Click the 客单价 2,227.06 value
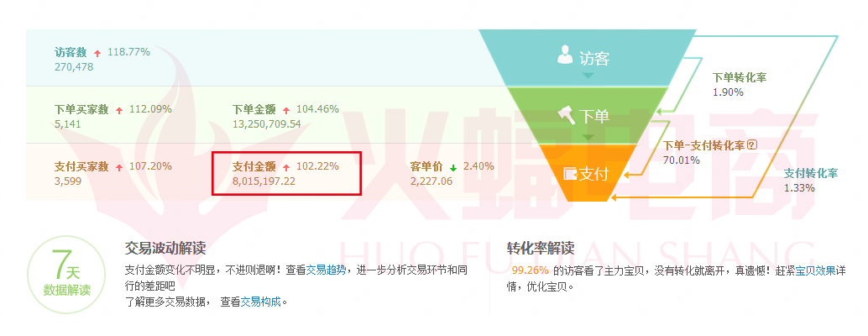This screenshot has height=336, width=868. pyautogui.click(x=431, y=181)
